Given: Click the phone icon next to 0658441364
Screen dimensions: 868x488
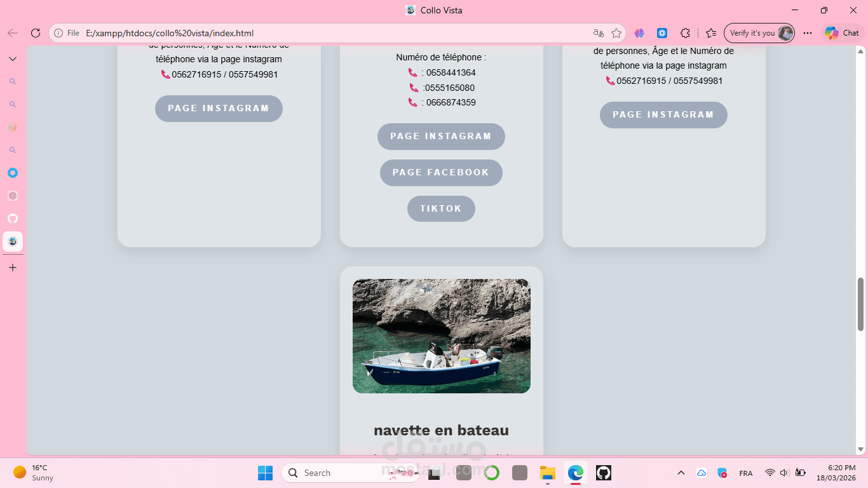Looking at the screenshot, I should pyautogui.click(x=413, y=72).
